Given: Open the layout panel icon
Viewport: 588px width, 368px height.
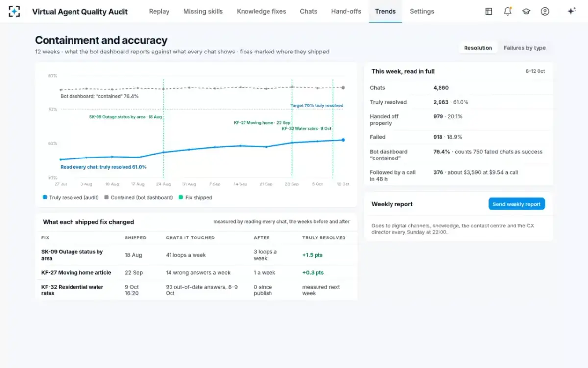Looking at the screenshot, I should pos(489,11).
